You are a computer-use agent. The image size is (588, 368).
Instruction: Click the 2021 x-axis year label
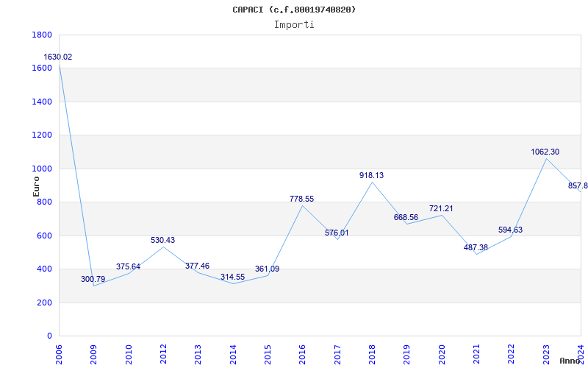coord(476,355)
